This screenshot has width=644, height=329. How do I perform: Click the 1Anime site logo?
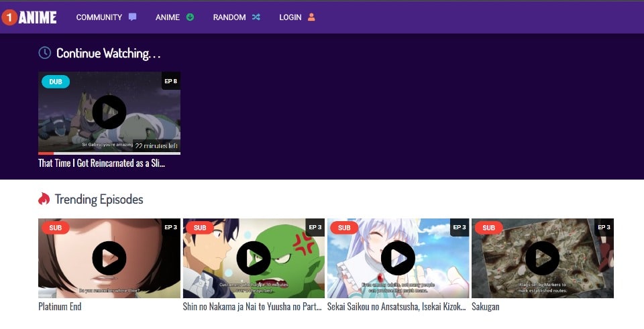[x=29, y=17]
